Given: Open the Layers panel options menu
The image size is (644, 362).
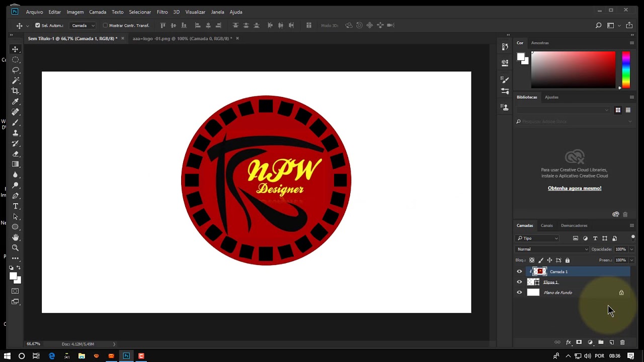Looking at the screenshot, I should point(632,226).
